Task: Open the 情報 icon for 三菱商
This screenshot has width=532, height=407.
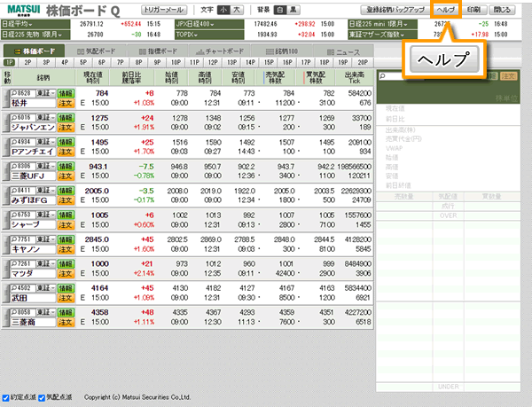Action: click(66, 312)
